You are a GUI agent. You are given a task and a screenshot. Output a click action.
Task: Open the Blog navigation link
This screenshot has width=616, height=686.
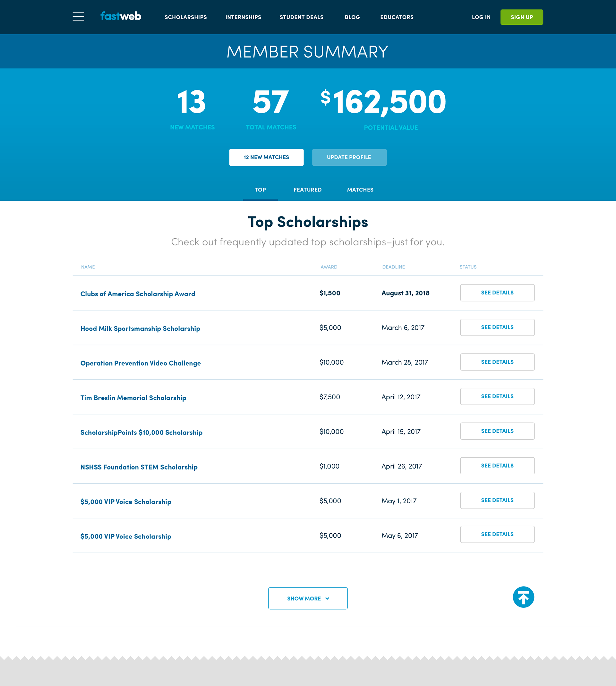[x=352, y=17]
